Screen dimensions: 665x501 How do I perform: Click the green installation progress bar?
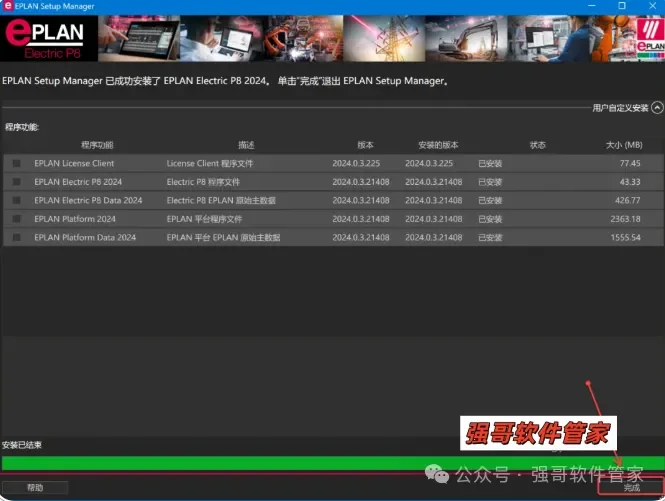click(332, 463)
